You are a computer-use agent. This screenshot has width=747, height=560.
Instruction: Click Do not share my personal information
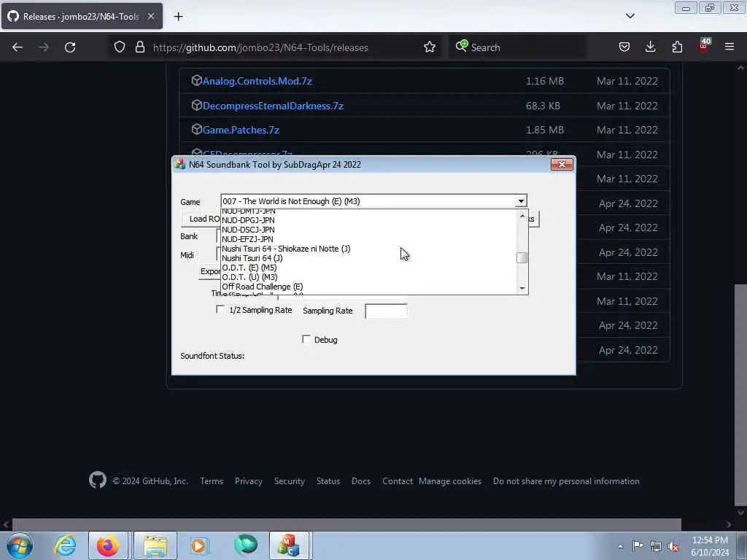point(566,481)
